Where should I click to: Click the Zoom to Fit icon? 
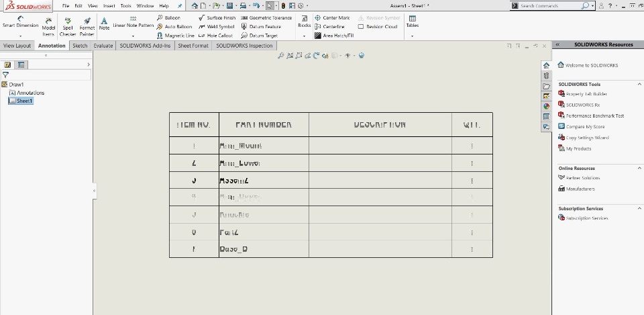(x=281, y=56)
